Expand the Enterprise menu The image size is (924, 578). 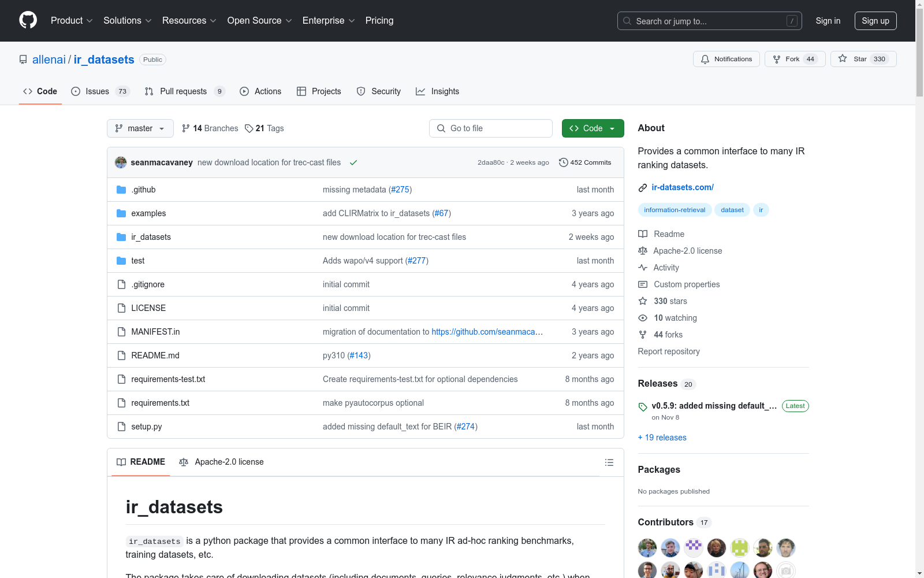(329, 21)
